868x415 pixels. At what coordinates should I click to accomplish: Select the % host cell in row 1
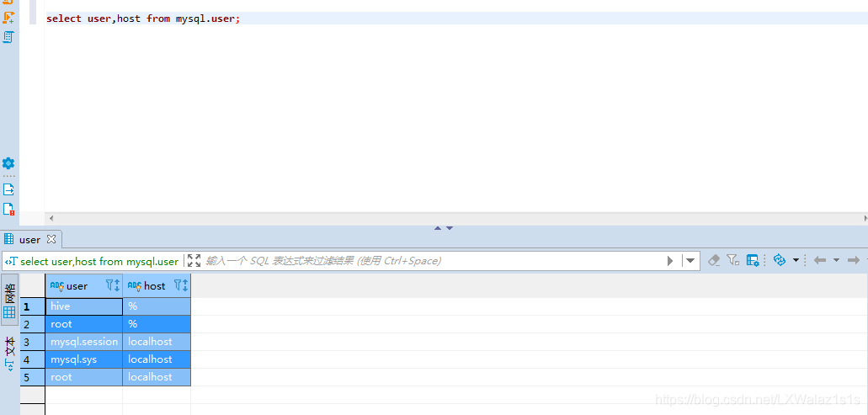(157, 306)
